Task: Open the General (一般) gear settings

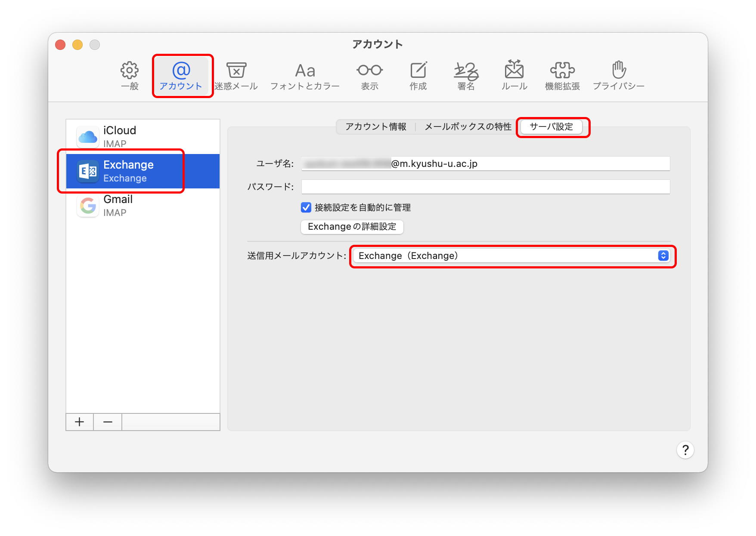Action: click(x=130, y=76)
